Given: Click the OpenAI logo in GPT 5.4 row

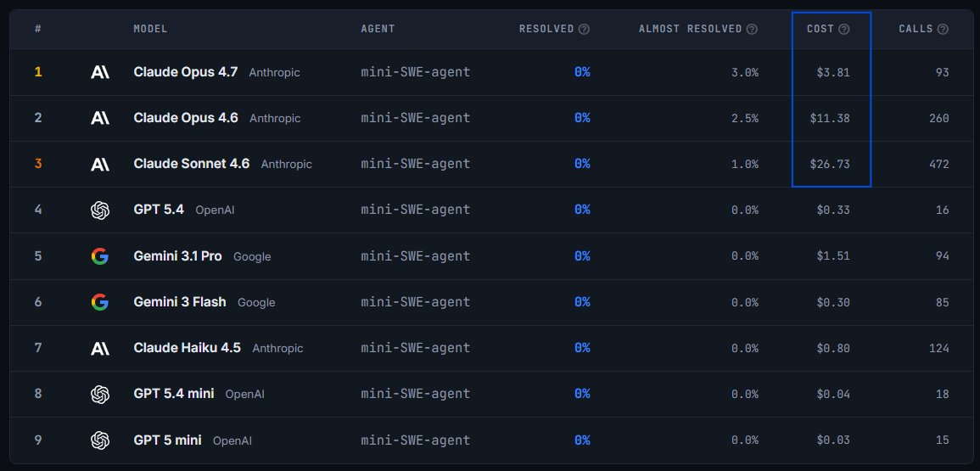Looking at the screenshot, I should [x=100, y=210].
